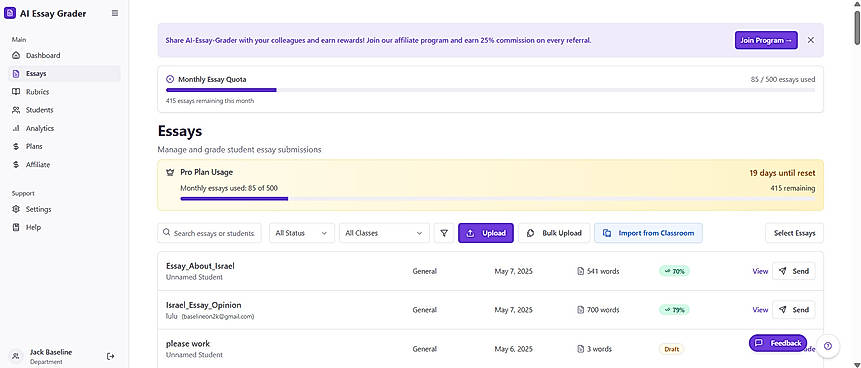Open the Affiliate page

click(64, 164)
